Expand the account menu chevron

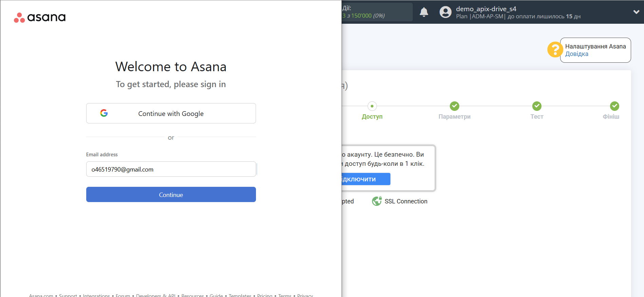coord(636,12)
